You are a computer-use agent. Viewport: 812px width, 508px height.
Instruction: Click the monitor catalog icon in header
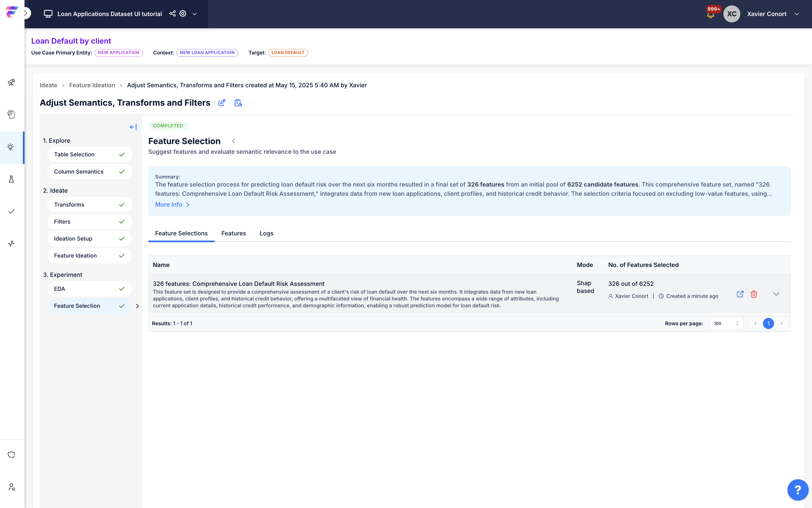click(48, 14)
